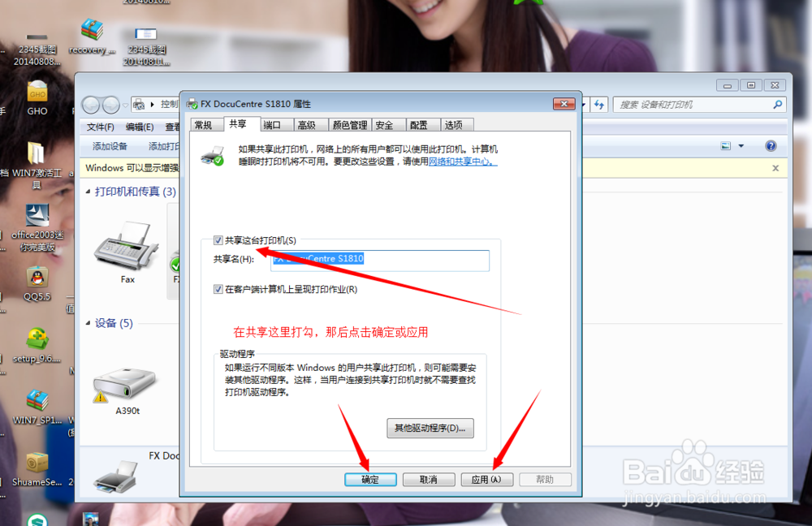The width and height of the screenshot is (812, 526).
Task: Select the 高级 tab
Action: pos(306,124)
